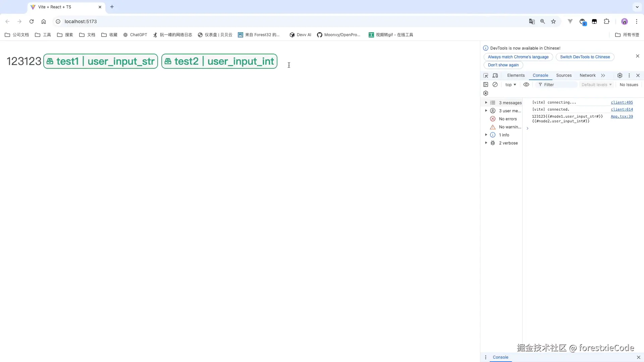The width and height of the screenshot is (644, 362).
Task: Open the 公司文档 bookmark folder
Action: [17, 35]
